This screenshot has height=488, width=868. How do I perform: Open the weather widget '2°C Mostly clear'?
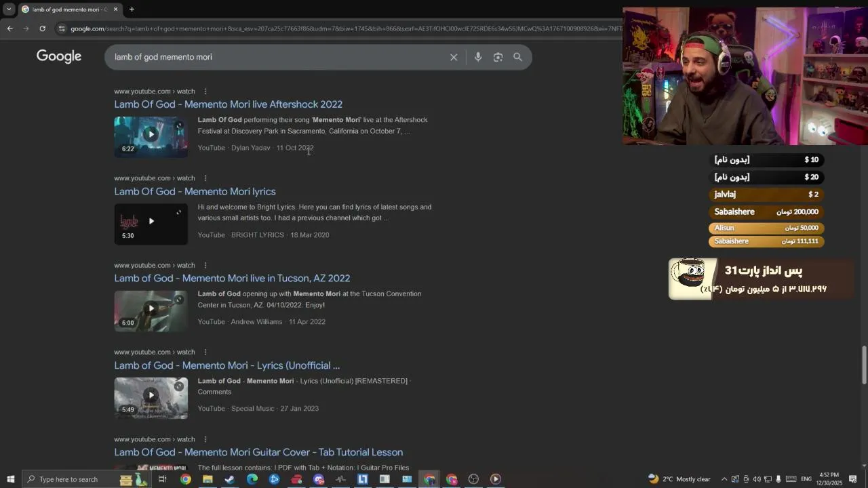679,479
